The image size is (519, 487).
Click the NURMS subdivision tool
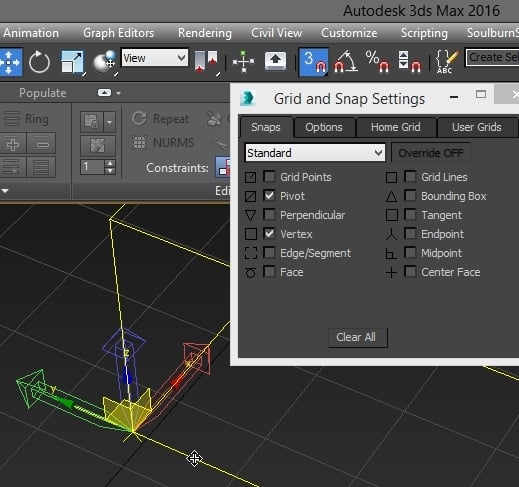[163, 143]
